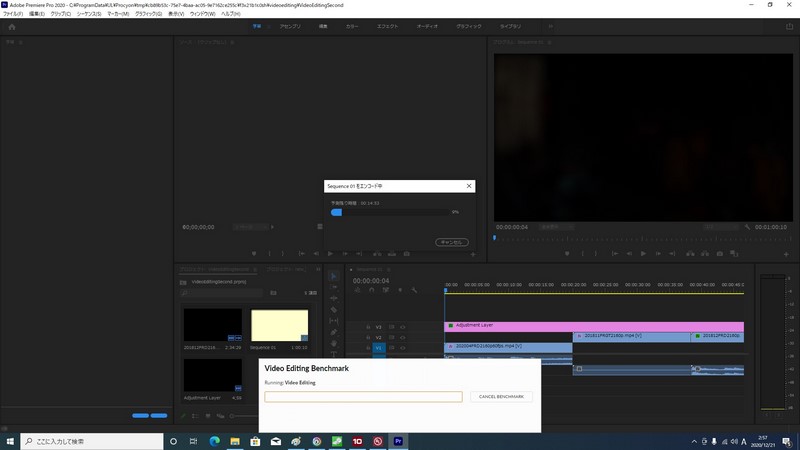Viewport: 800px width, 450px height.
Task: Open the ファイル menu
Action: pyautogui.click(x=13, y=14)
